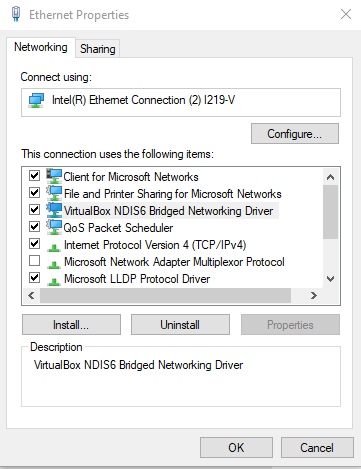Switch to the Sharing tab

(98, 49)
